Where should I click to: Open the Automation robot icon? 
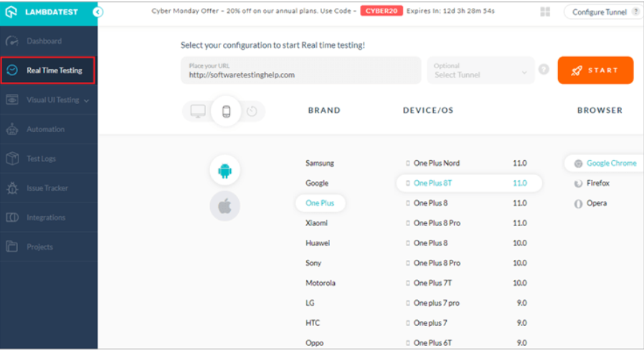[12, 129]
